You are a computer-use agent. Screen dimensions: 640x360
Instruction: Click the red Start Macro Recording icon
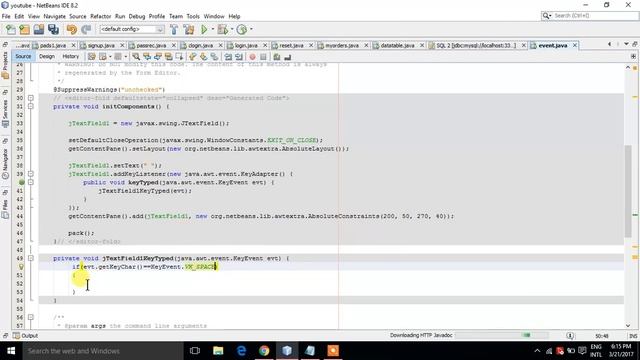click(x=253, y=57)
